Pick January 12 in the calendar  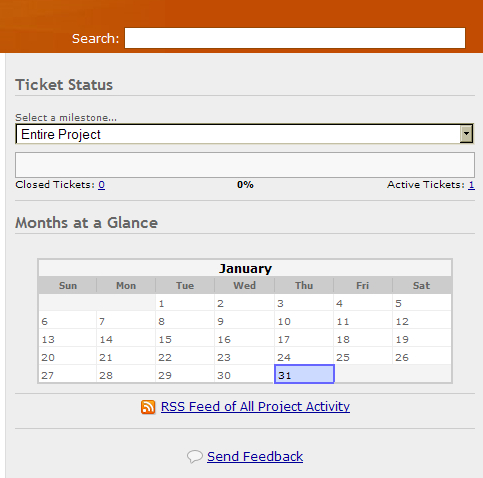[x=422, y=321]
